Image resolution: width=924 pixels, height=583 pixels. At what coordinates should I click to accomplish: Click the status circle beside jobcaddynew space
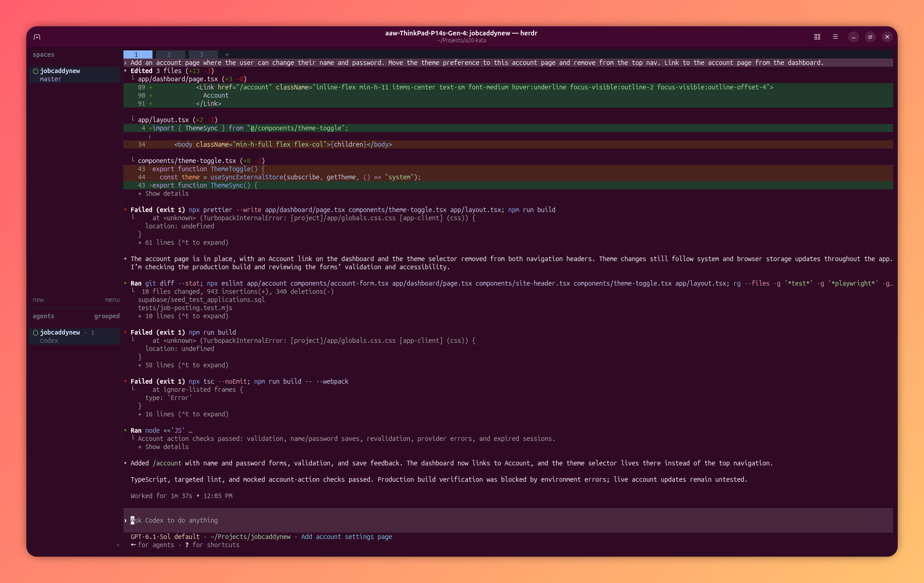pyautogui.click(x=35, y=71)
